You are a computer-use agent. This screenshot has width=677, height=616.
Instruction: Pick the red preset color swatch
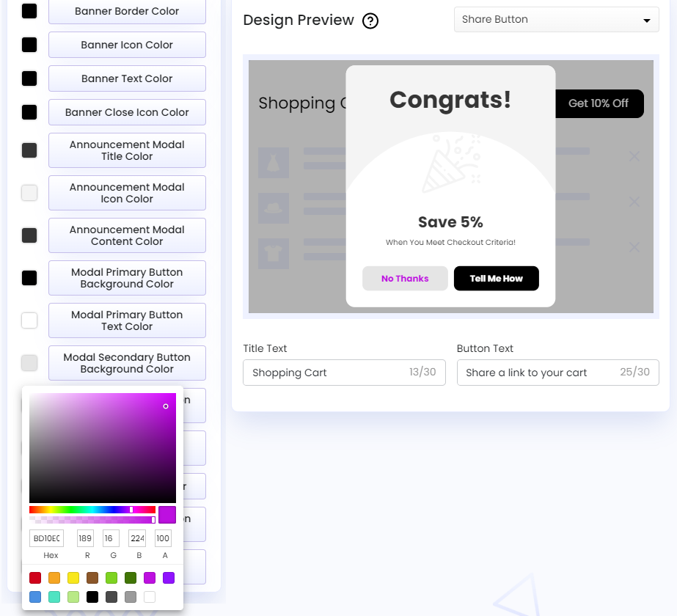point(34,577)
